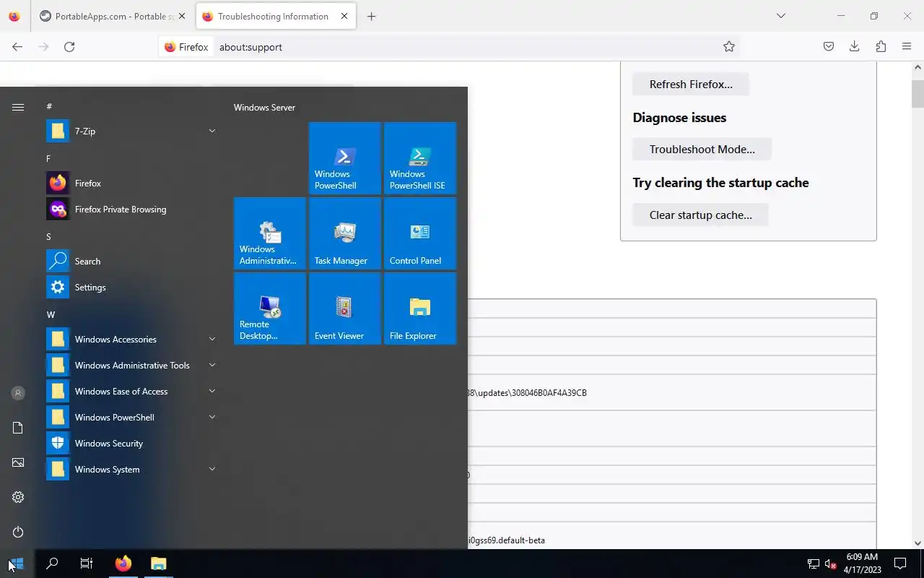Viewport: 924px width, 578px height.
Task: Expand Windows System folder
Action: click(x=212, y=469)
